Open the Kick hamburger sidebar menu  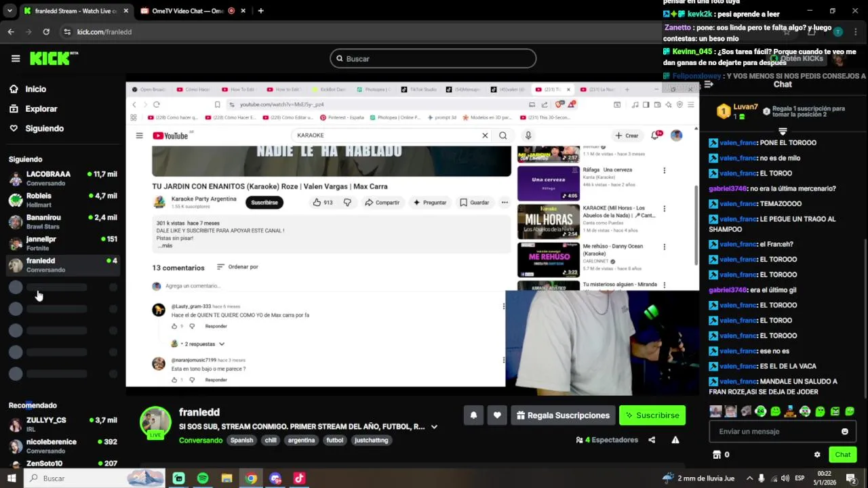tap(16, 58)
